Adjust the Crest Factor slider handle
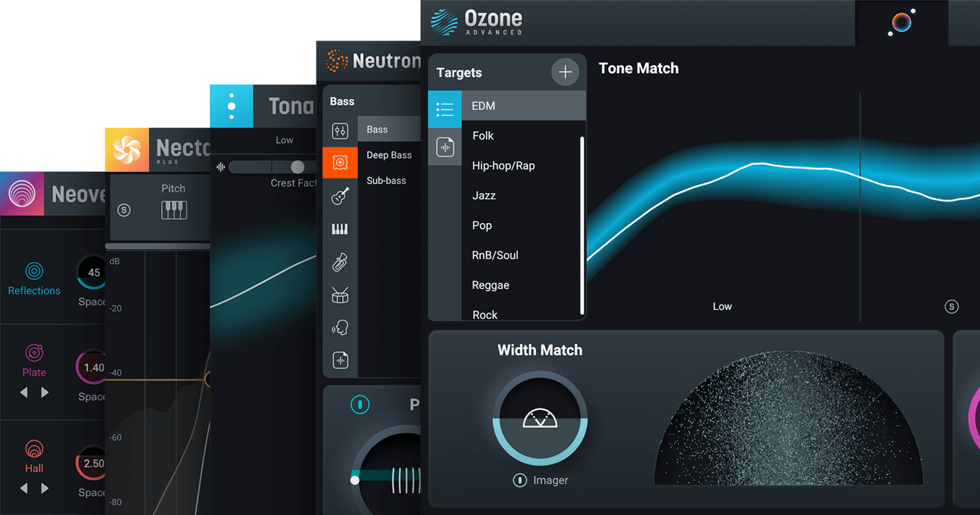 [298, 167]
